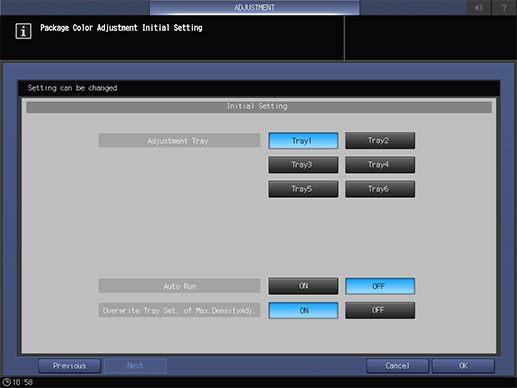
Task: Turn Auto Run ON
Action: (x=303, y=286)
